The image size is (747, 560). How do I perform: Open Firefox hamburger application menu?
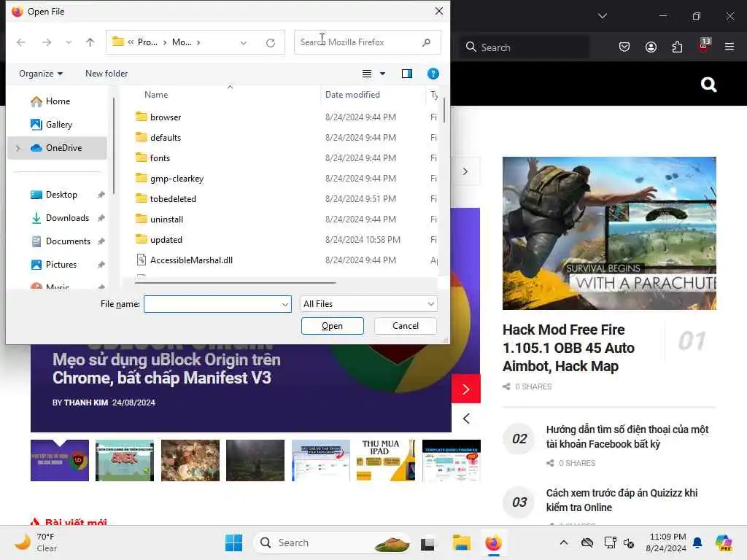click(x=729, y=47)
